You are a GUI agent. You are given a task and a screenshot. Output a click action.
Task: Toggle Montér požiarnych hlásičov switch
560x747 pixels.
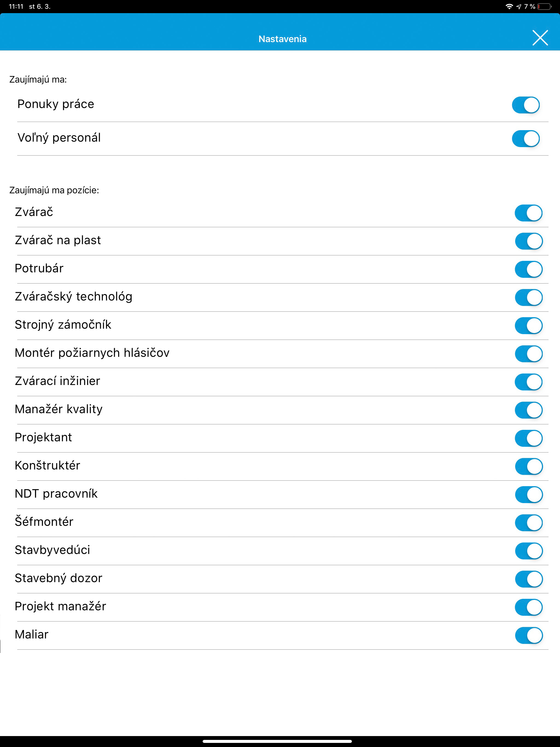pos(529,354)
